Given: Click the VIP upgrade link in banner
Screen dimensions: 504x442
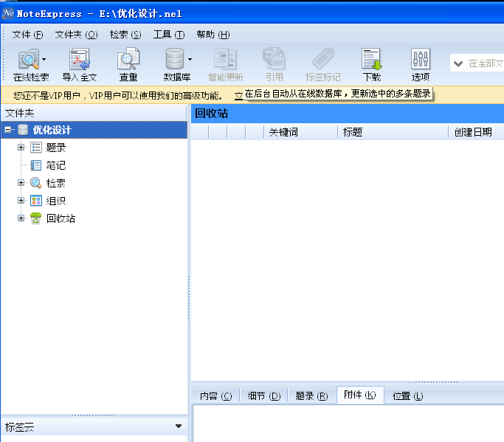Looking at the screenshot, I should pyautogui.click(x=238, y=95).
